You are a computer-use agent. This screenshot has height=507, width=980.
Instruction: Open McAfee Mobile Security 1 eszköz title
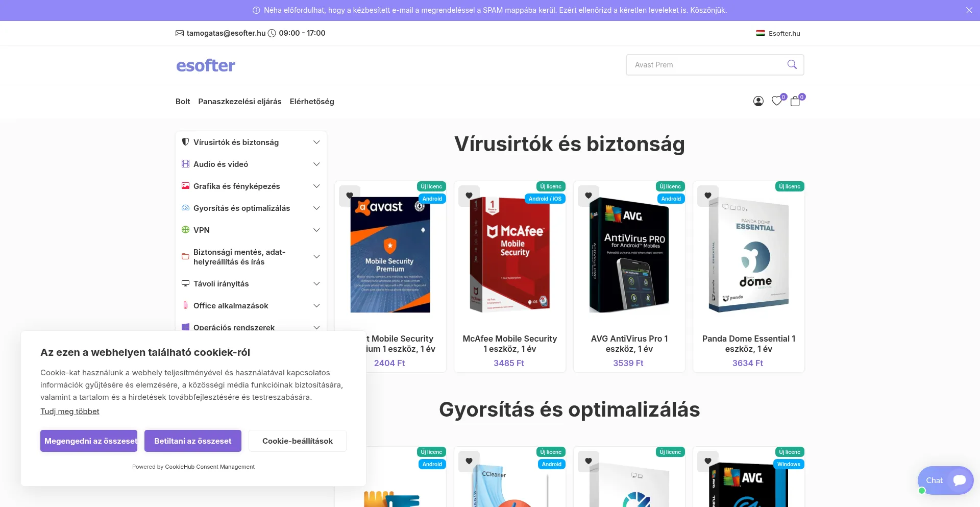pyautogui.click(x=510, y=344)
